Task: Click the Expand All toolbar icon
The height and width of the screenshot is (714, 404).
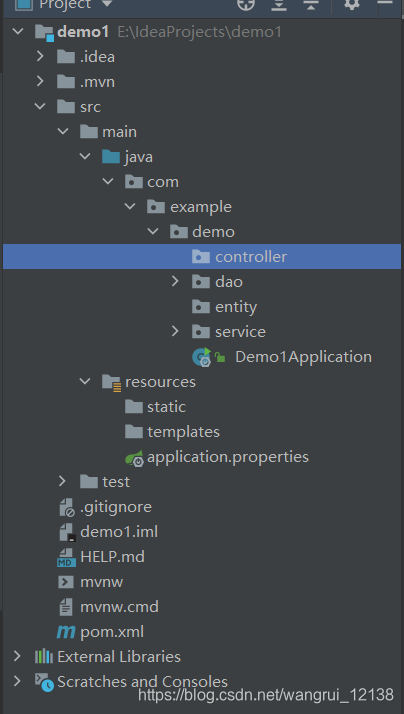Action: [x=279, y=4]
